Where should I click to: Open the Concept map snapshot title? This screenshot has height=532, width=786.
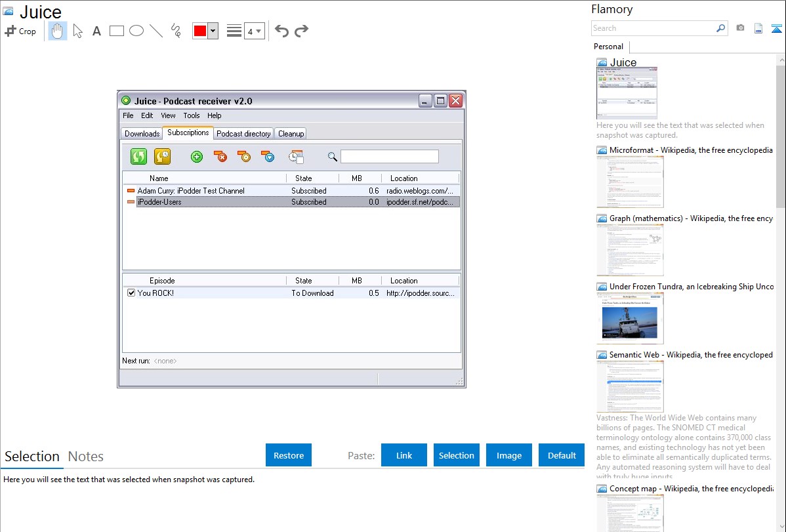692,488
